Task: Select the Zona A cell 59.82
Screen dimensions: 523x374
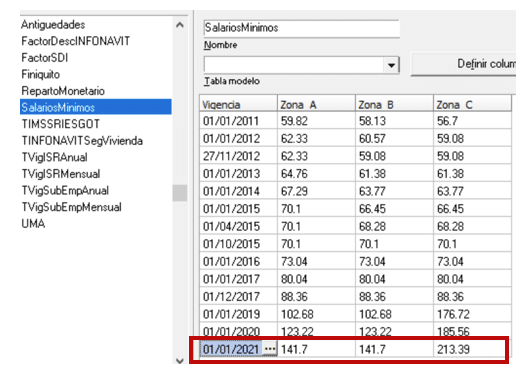Action: coord(316,121)
